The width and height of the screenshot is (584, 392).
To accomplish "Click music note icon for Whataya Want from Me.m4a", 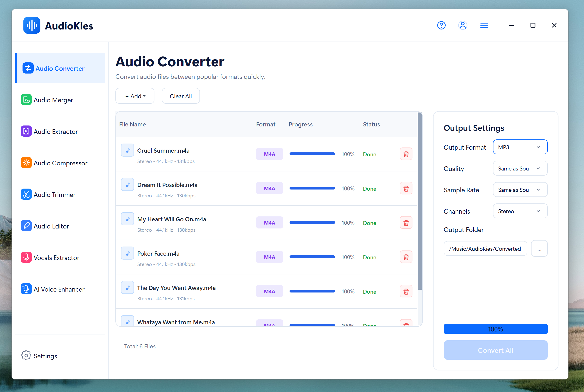I will coord(127,321).
